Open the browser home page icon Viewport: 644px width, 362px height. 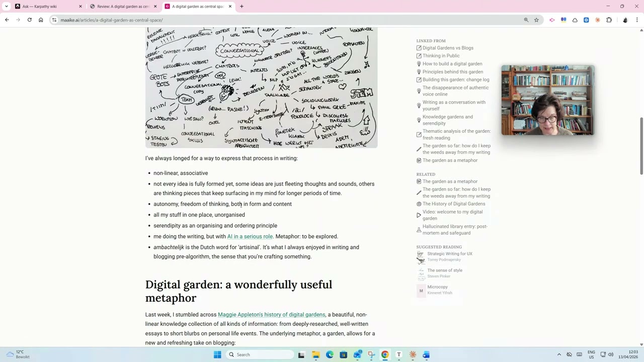[41, 20]
